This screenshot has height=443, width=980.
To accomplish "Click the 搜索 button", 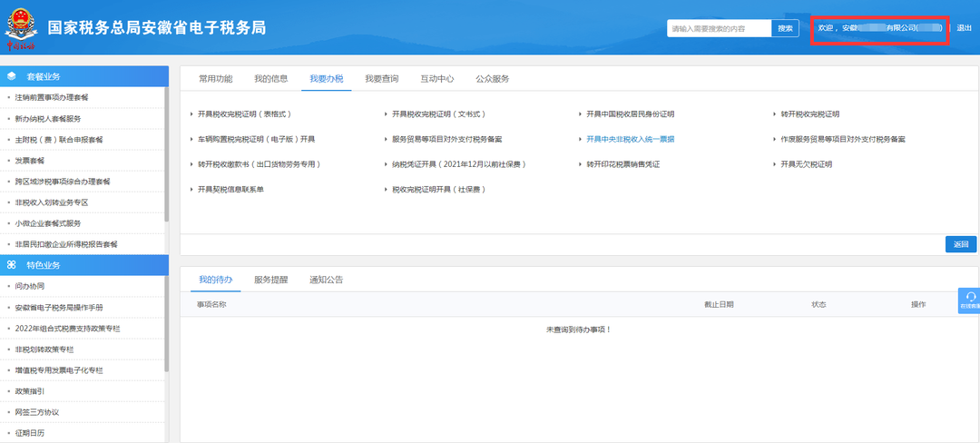I will (x=786, y=28).
